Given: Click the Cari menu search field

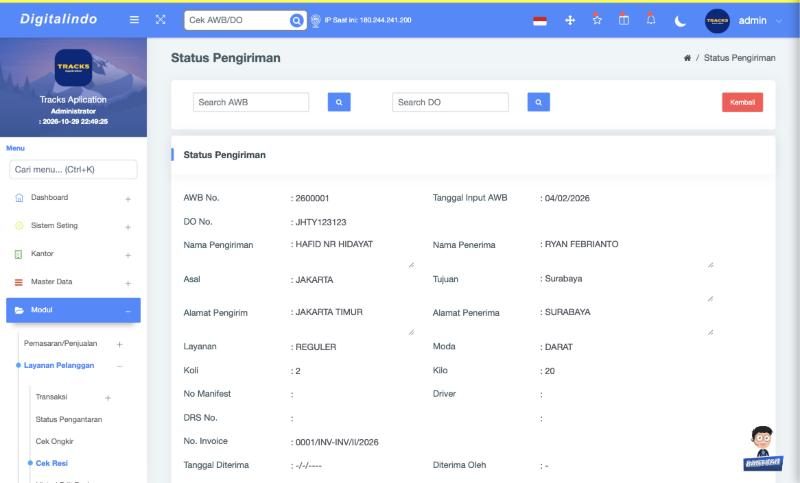Looking at the screenshot, I should [x=73, y=169].
